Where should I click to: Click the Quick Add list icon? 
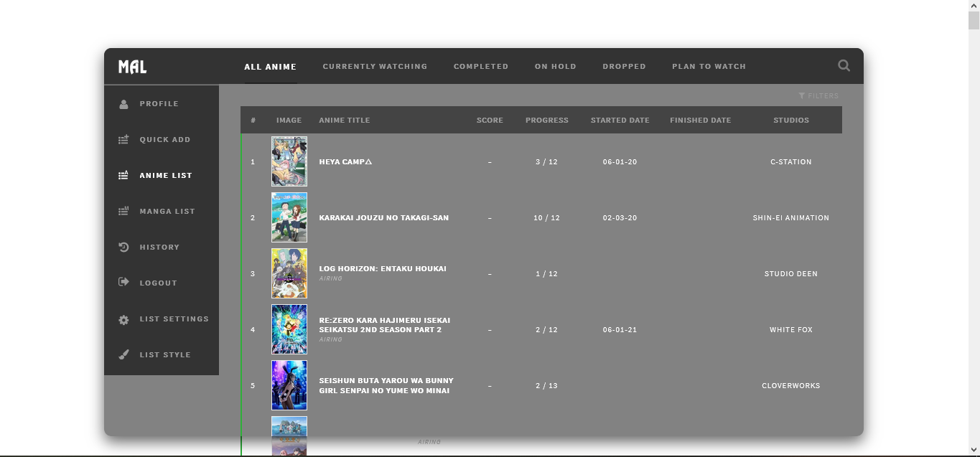(123, 140)
